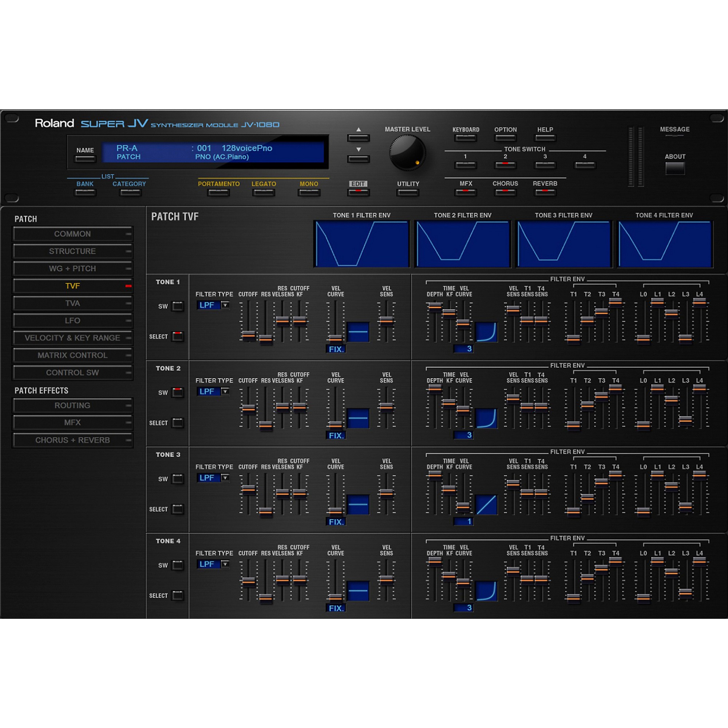
Task: Toggle Tone 2 SELECT button
Action: point(178,423)
